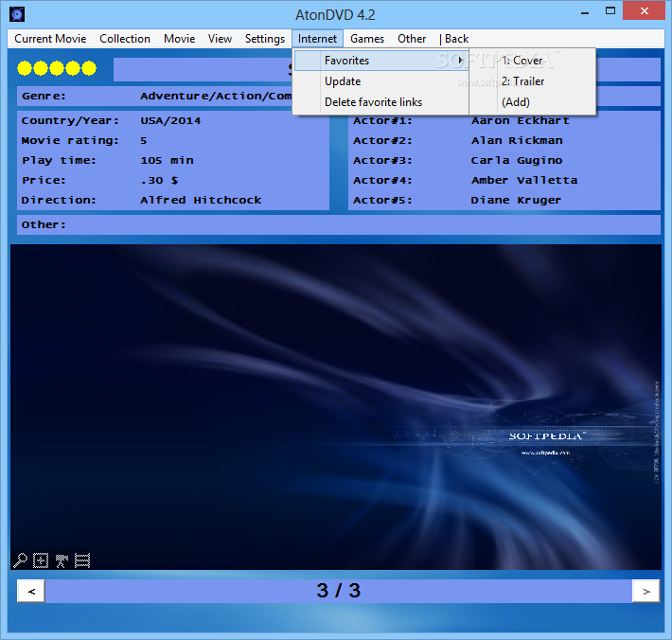Close the AtonDVD window

645,11
